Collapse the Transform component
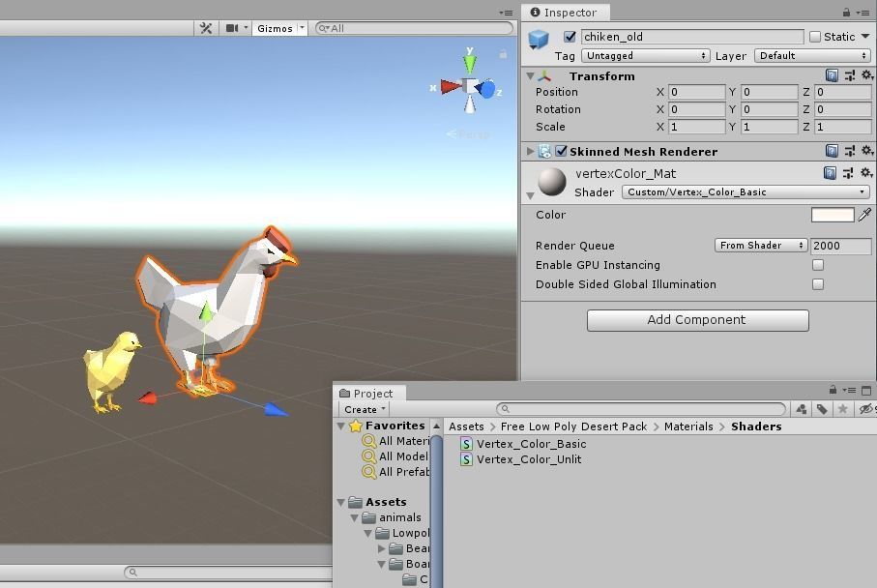 pyautogui.click(x=530, y=76)
